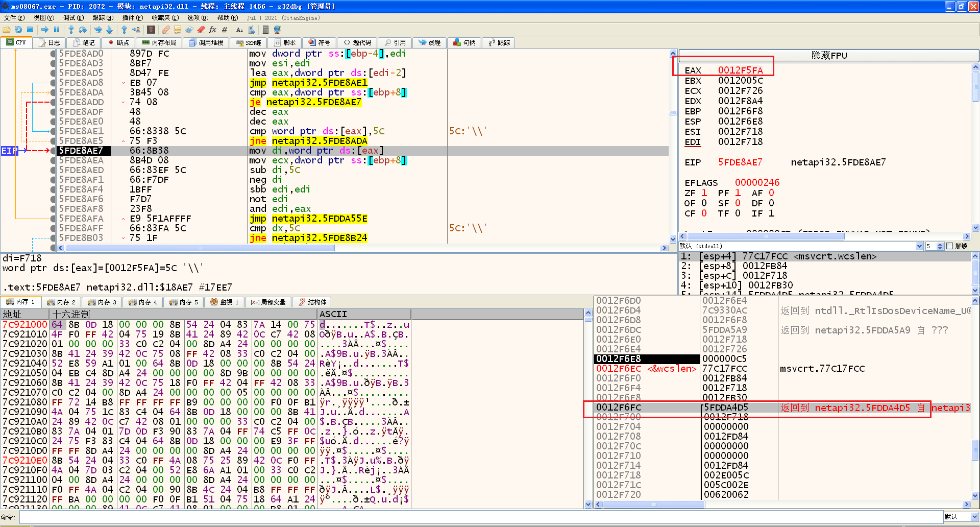Open the 视图(V) menu
Image resolution: width=980 pixels, height=527 pixels.
[x=43, y=18]
